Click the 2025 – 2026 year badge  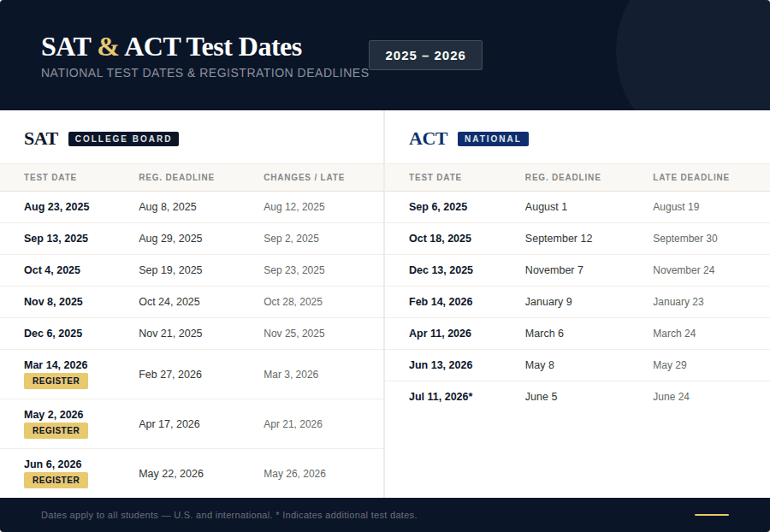click(x=425, y=56)
